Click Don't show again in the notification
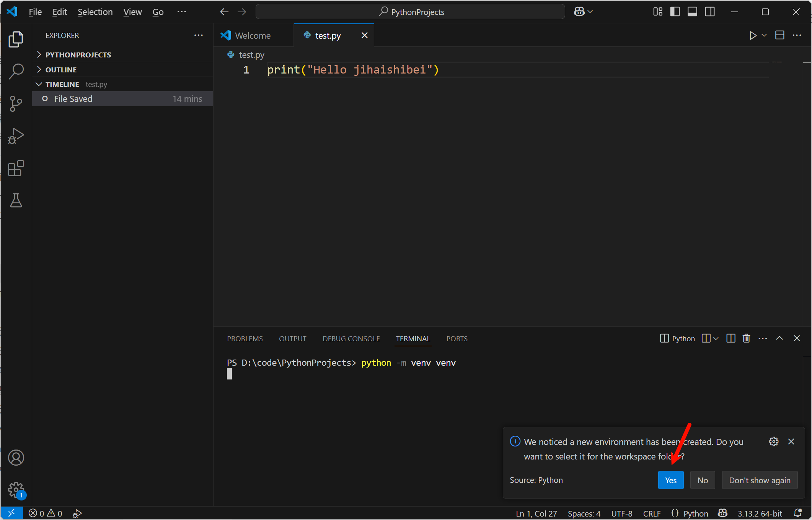Screen dimensions: 812x520 point(760,480)
